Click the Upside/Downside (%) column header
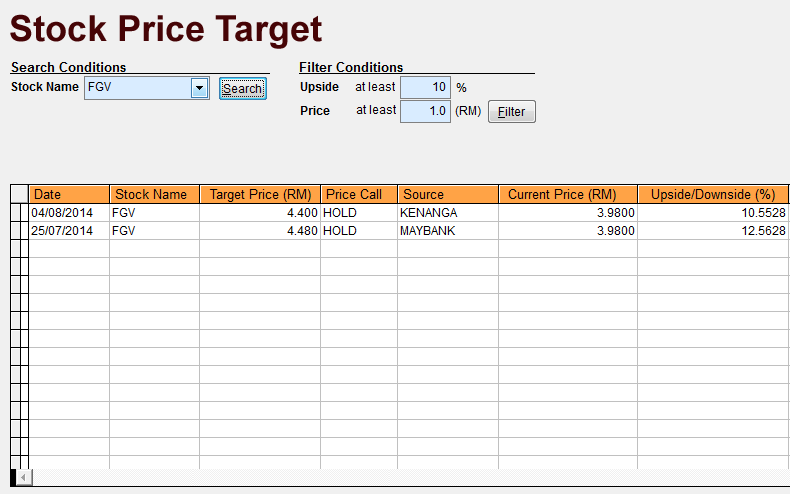 tap(713, 194)
